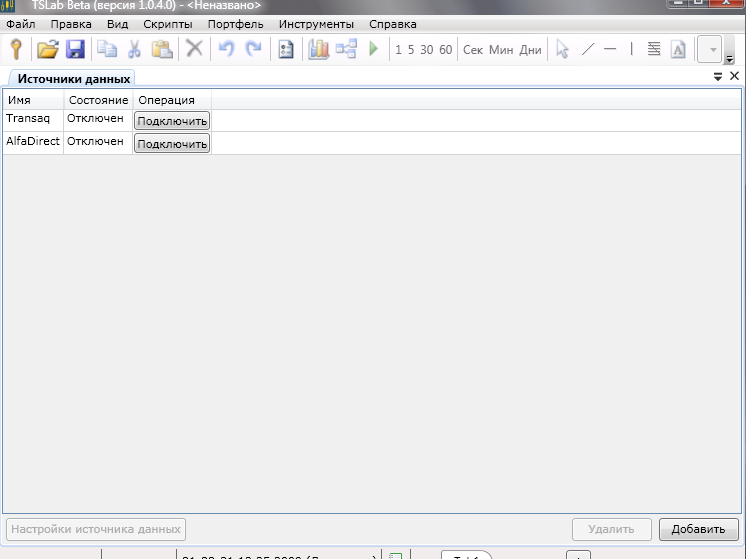Select the Источники данных tab

73,79
